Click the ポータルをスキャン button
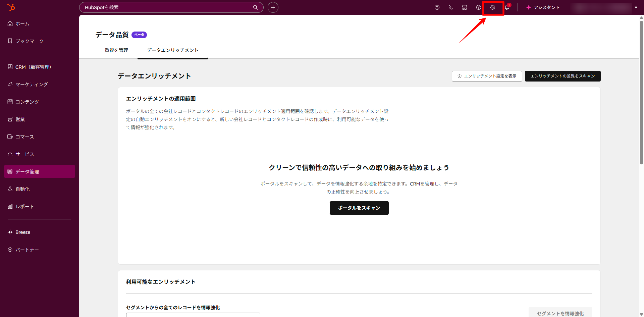 (x=359, y=208)
